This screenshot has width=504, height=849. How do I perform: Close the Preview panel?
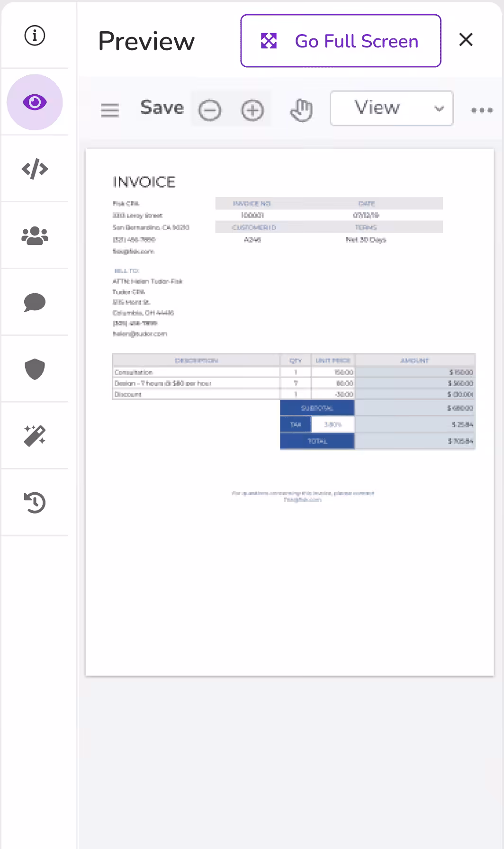[x=466, y=40]
